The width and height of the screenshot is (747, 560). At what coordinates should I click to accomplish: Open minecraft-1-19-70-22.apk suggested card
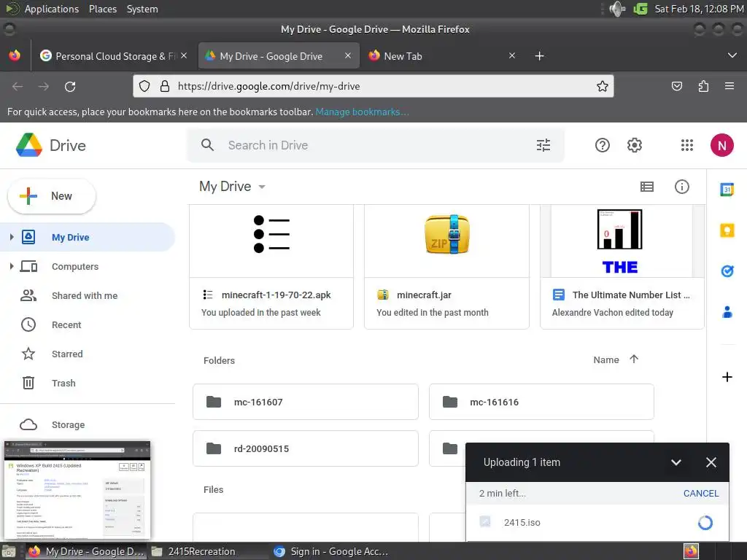pyautogui.click(x=271, y=267)
